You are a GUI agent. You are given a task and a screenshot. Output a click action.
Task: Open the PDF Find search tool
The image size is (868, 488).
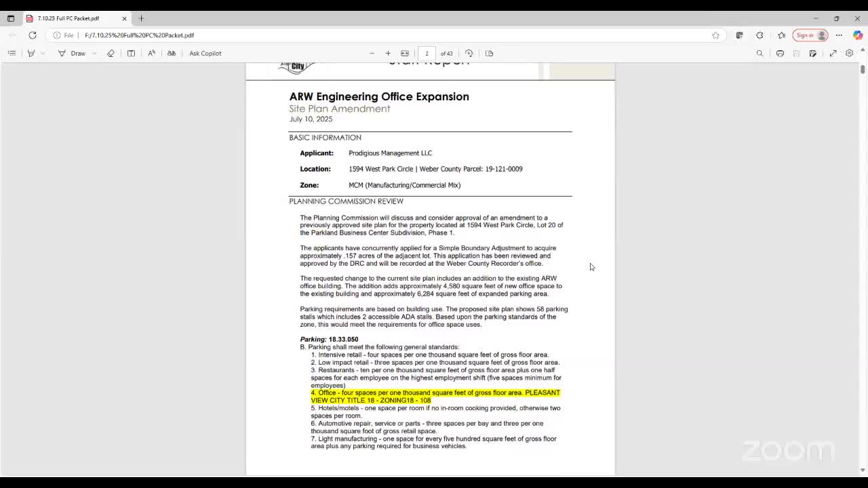point(759,54)
